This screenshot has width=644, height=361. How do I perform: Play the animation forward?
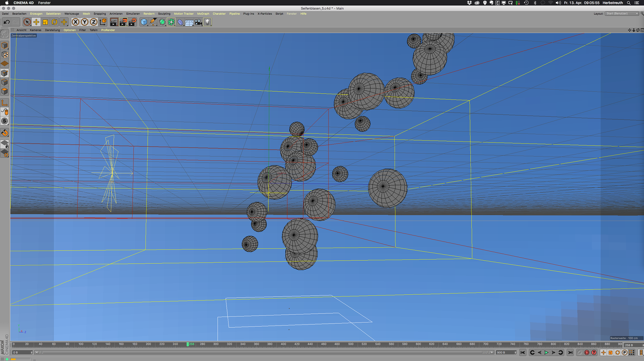546,353
